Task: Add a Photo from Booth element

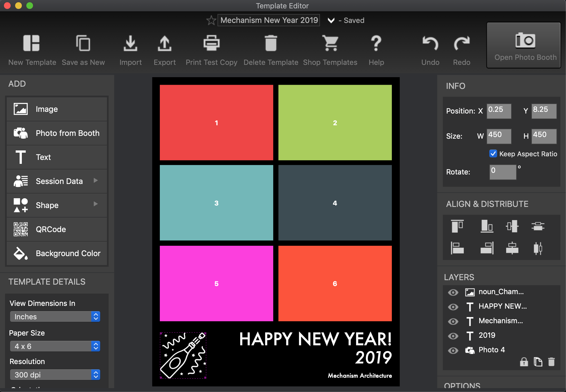Action: [57, 133]
